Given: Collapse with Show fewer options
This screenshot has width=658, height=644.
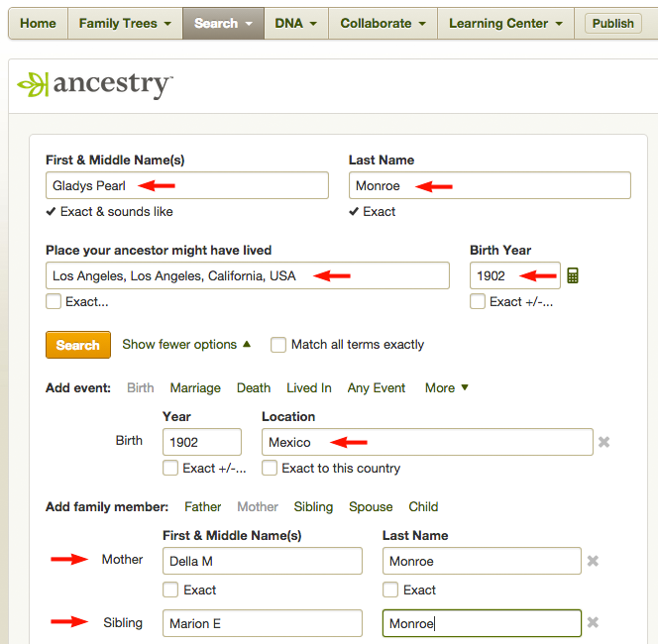Looking at the screenshot, I should 186,345.
